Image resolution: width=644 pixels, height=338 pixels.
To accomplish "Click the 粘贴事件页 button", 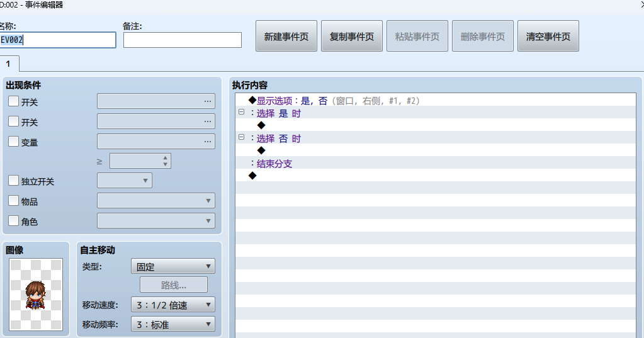I will [417, 36].
